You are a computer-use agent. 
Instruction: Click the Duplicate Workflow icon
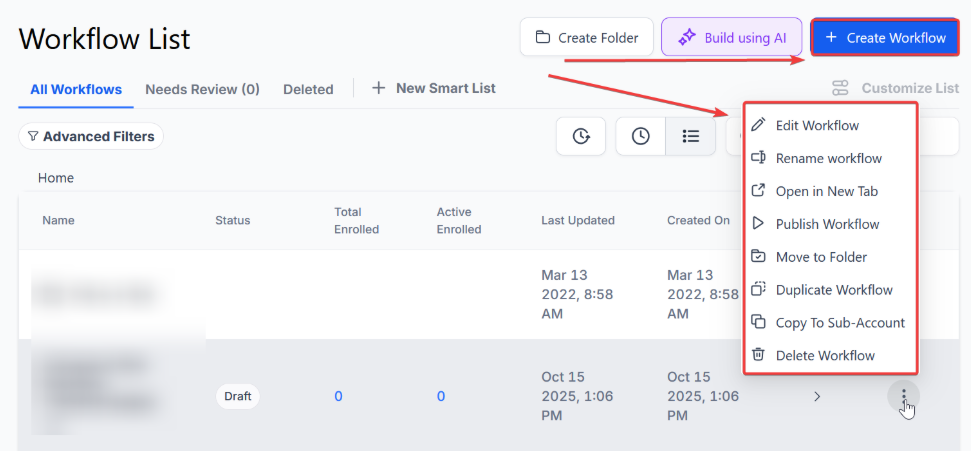pos(759,290)
